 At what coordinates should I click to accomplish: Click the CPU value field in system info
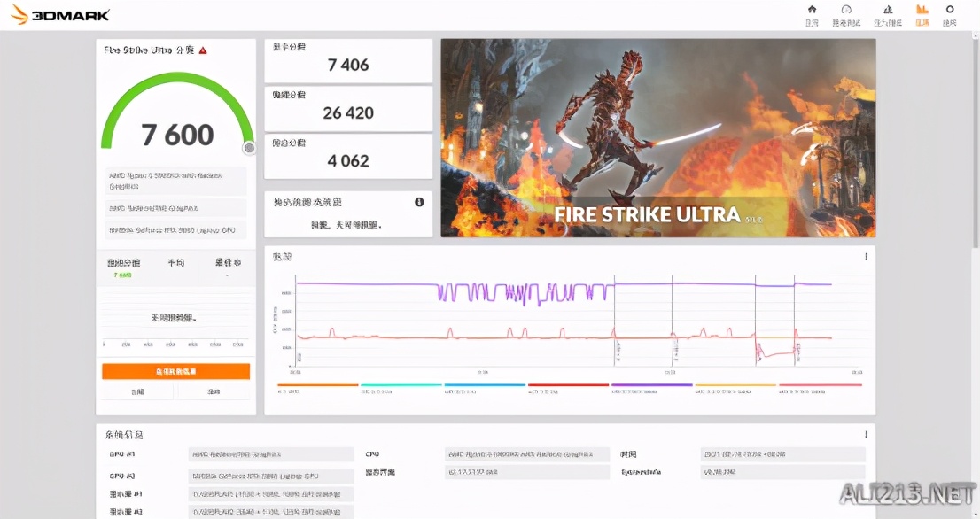tap(527, 454)
